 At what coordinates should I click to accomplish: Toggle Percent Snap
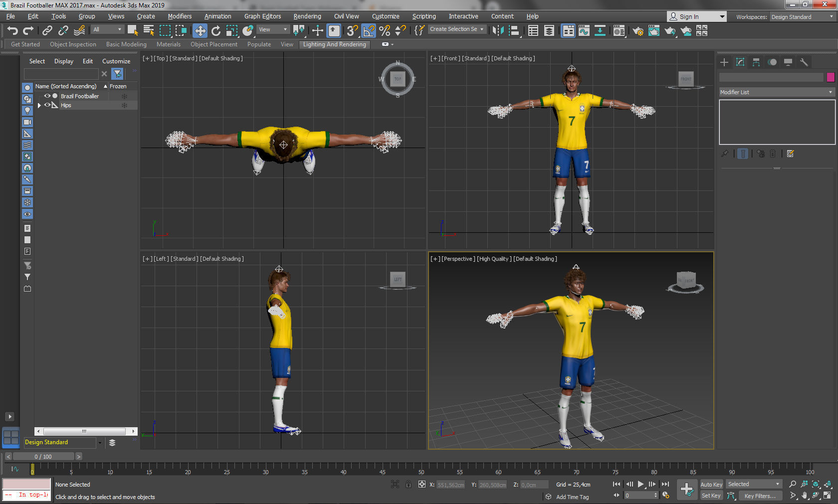[x=385, y=30]
